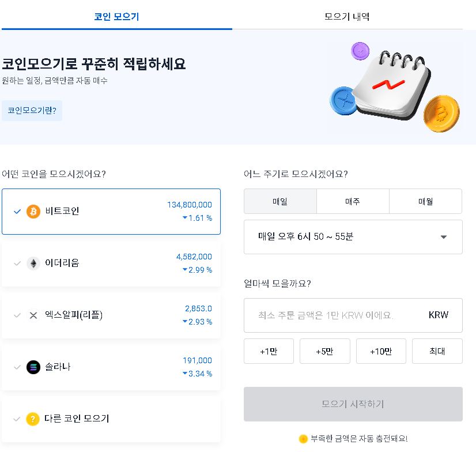The width and height of the screenshot is (476, 452).
Task: Open the purchase time dropdown
Action: pyautogui.click(x=353, y=236)
